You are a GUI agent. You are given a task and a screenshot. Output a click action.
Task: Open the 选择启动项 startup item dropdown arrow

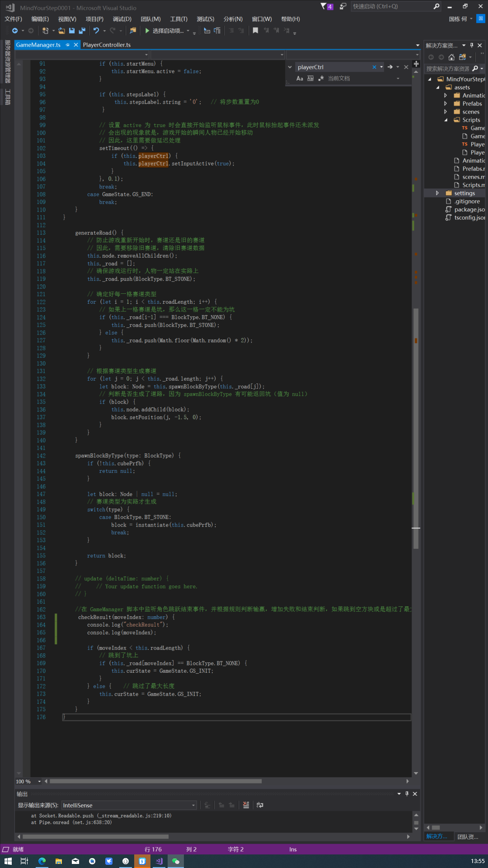click(188, 31)
